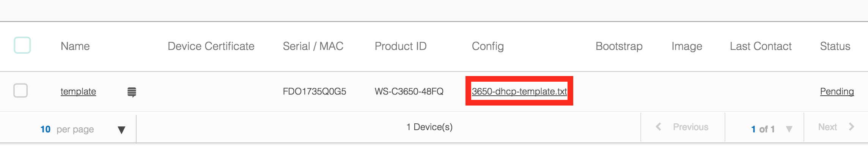Screen dimensions: 868x146
Task: Click the Previous page chevron arrow
Action: (659, 127)
